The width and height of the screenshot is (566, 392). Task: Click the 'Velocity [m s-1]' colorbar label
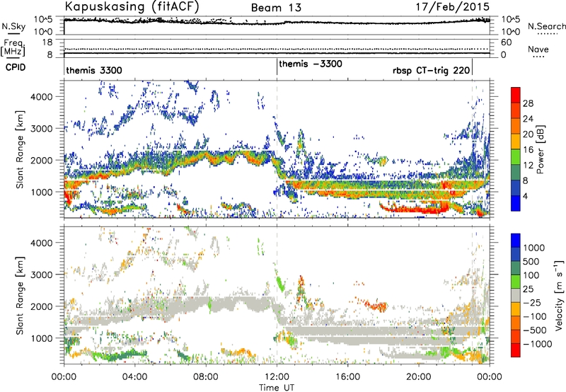(x=559, y=295)
